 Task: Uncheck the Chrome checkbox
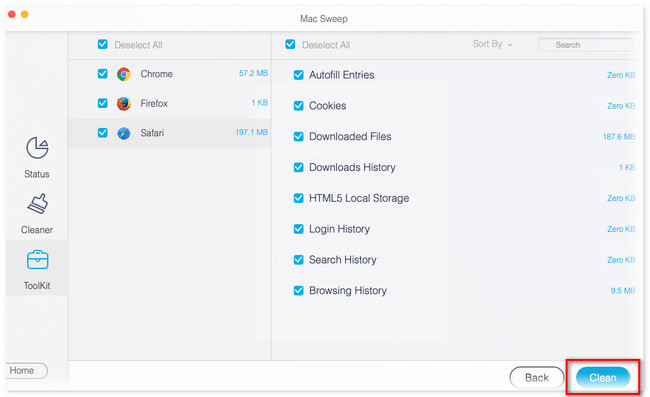102,74
